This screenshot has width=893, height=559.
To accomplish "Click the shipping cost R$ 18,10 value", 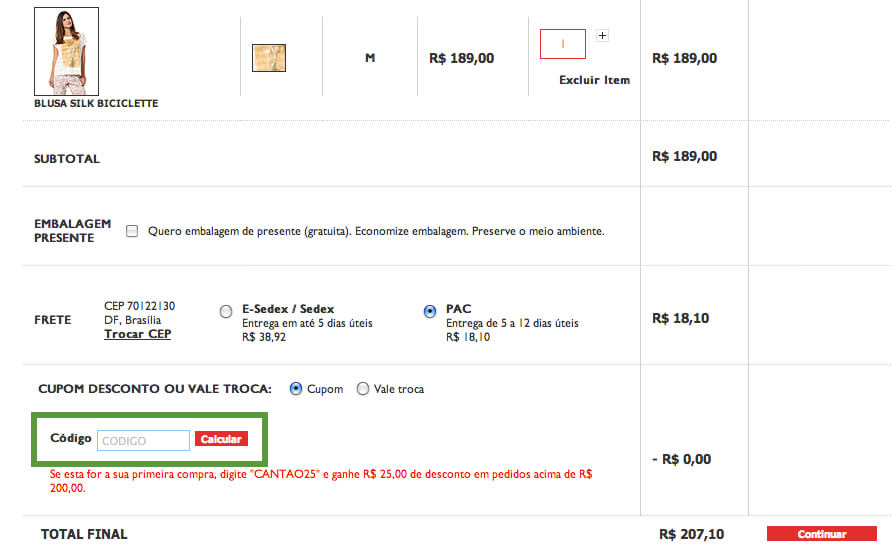I will (680, 318).
